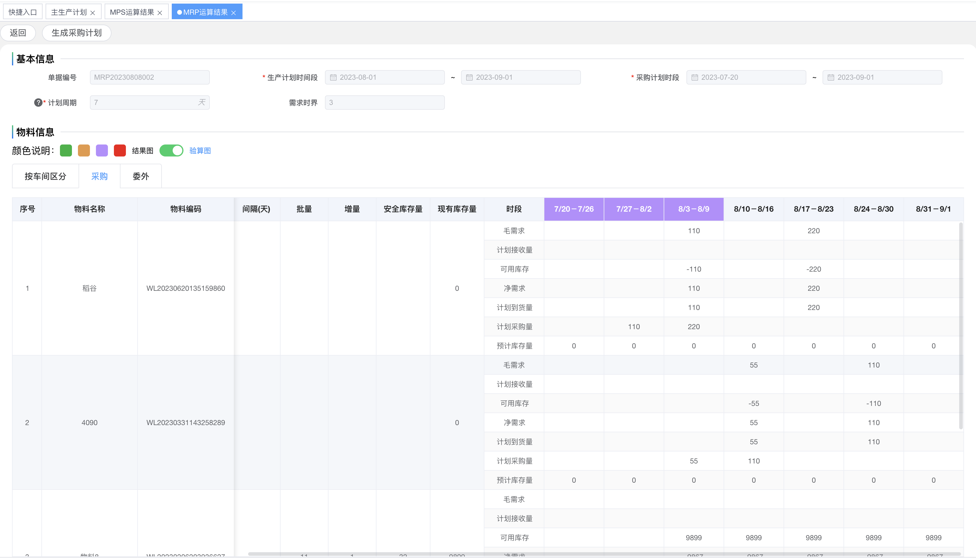Screen dimensions: 976x560
Task: Click calendar icon in 采购计划时段 end date
Action: coord(831,77)
